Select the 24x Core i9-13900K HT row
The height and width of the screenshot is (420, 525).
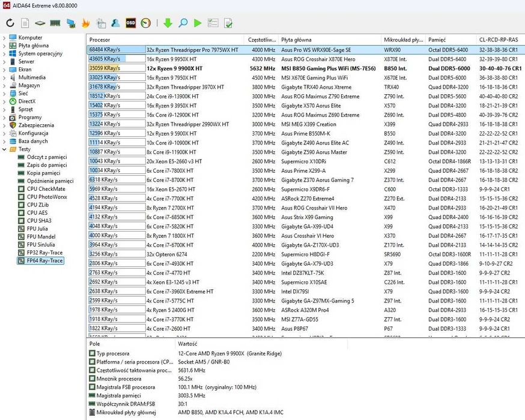pyautogui.click(x=305, y=97)
